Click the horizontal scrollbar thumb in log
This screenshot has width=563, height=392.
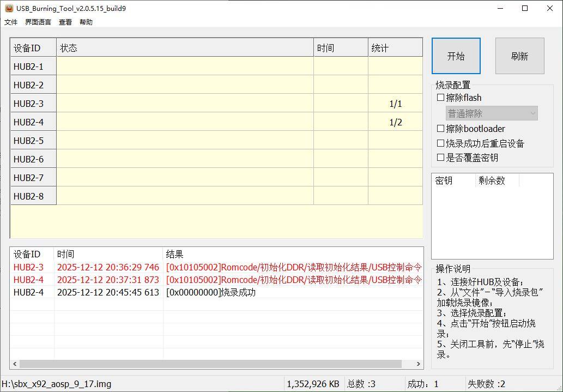(210, 364)
